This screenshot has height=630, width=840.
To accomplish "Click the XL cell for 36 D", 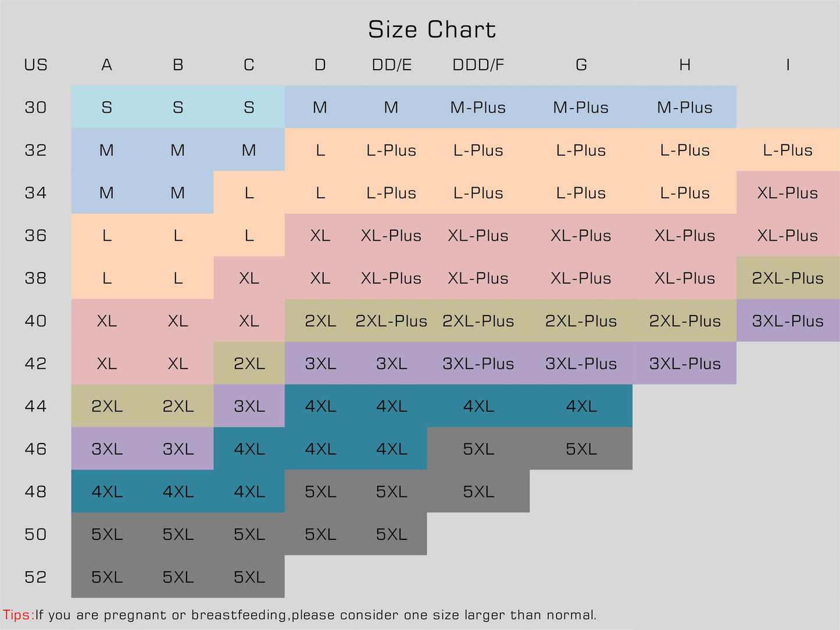I will pos(320,235).
